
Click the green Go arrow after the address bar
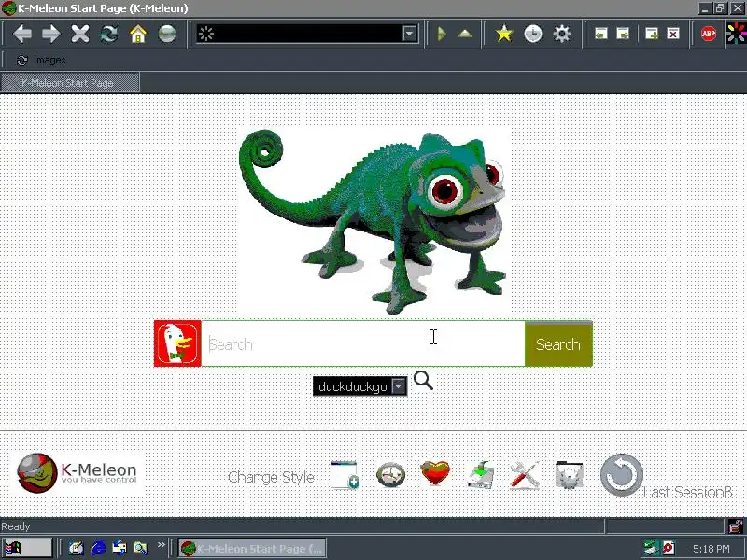pyautogui.click(x=442, y=34)
